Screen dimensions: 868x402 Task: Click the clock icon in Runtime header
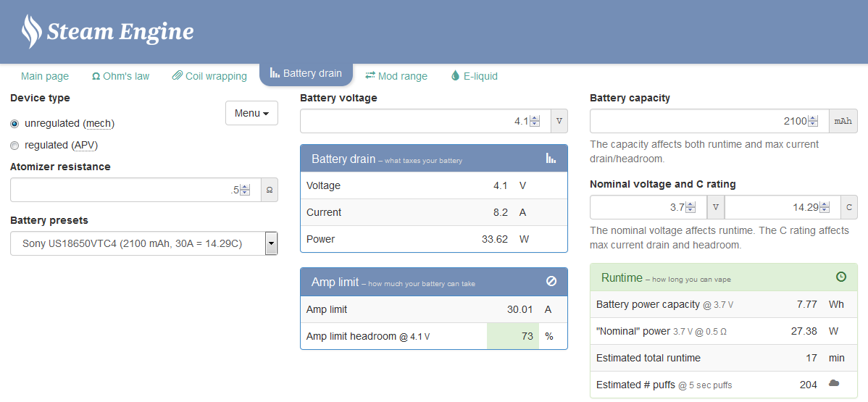click(840, 277)
